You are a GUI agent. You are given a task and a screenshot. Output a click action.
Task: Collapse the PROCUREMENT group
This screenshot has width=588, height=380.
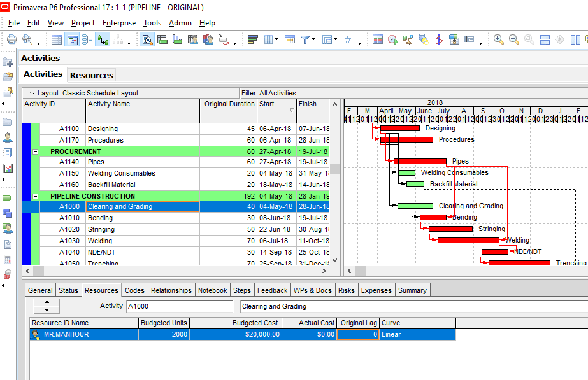pos(35,151)
